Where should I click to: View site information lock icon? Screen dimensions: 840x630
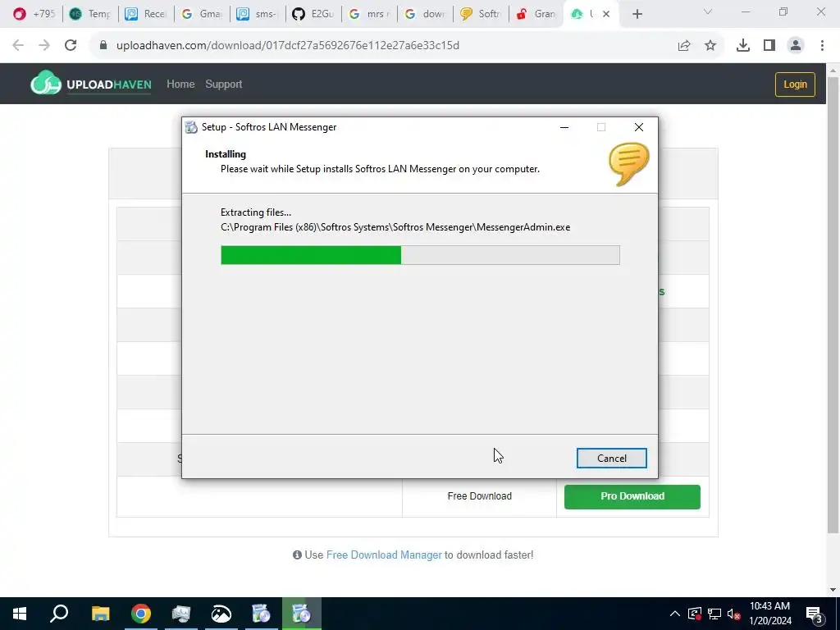point(103,46)
